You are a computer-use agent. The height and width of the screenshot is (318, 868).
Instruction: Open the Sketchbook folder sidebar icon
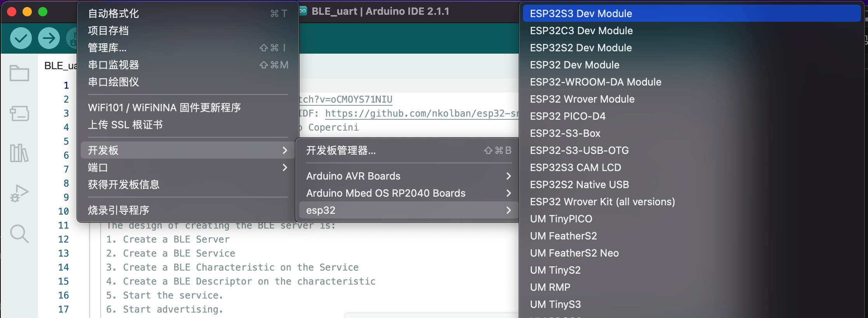19,73
